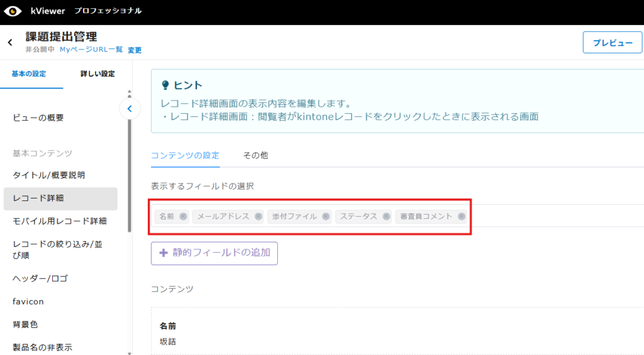Switch to the 詳しい設定 tab
Screen dimensions: 644x355
tap(97, 74)
